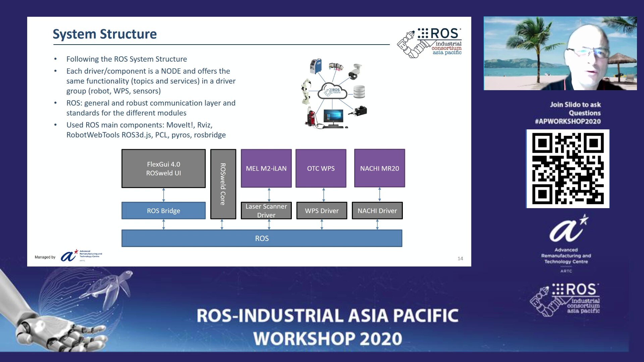The image size is (644, 362).
Task: Click the 'System Structure' slide title
Action: click(105, 34)
